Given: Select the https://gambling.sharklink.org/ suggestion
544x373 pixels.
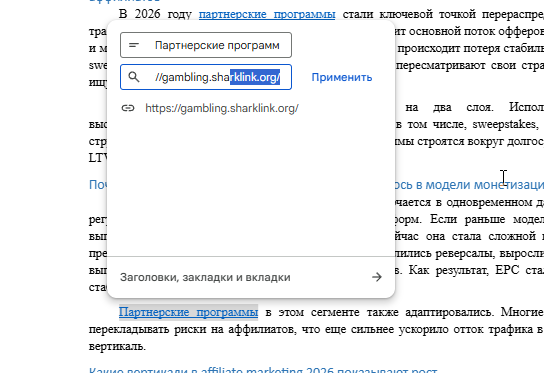Looking at the screenshot, I should (x=222, y=108).
